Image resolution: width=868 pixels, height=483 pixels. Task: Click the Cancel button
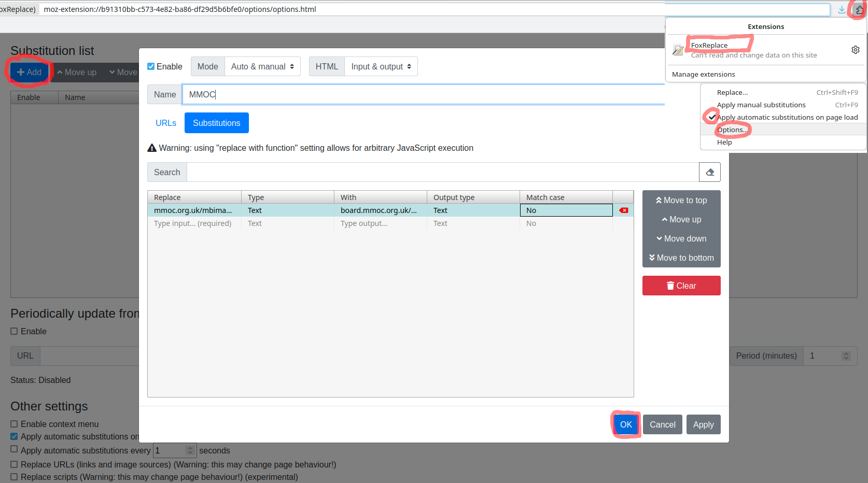coord(663,424)
